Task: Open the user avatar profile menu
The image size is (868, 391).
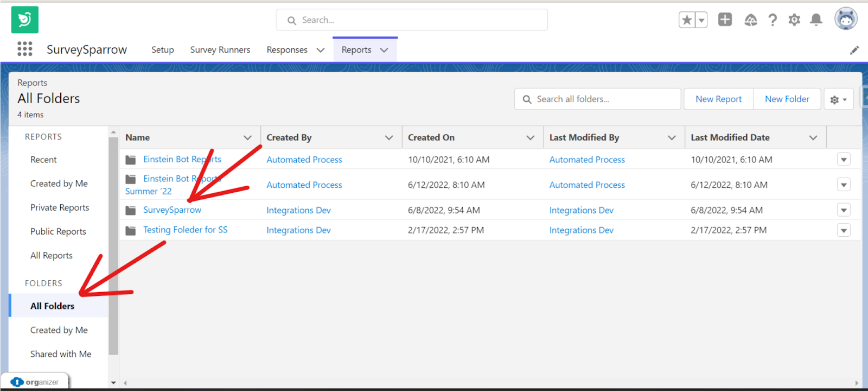Action: click(845, 19)
